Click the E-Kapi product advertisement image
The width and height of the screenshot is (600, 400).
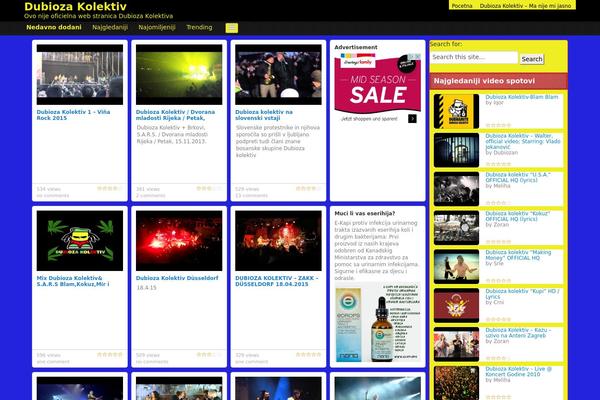pyautogui.click(x=378, y=322)
